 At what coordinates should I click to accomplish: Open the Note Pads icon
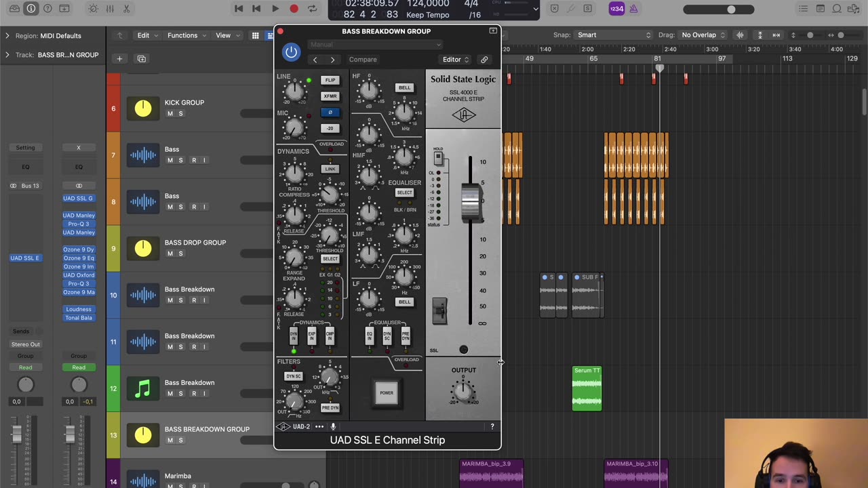820,9
